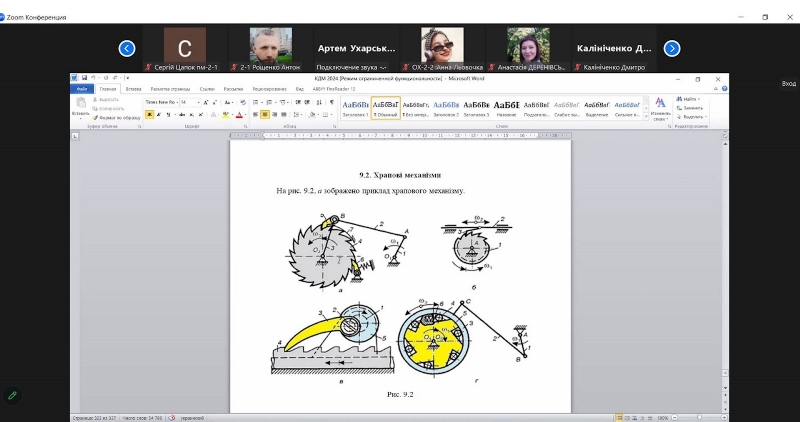Clear formatting with eraser icon
800x422 pixels.
(x=243, y=103)
